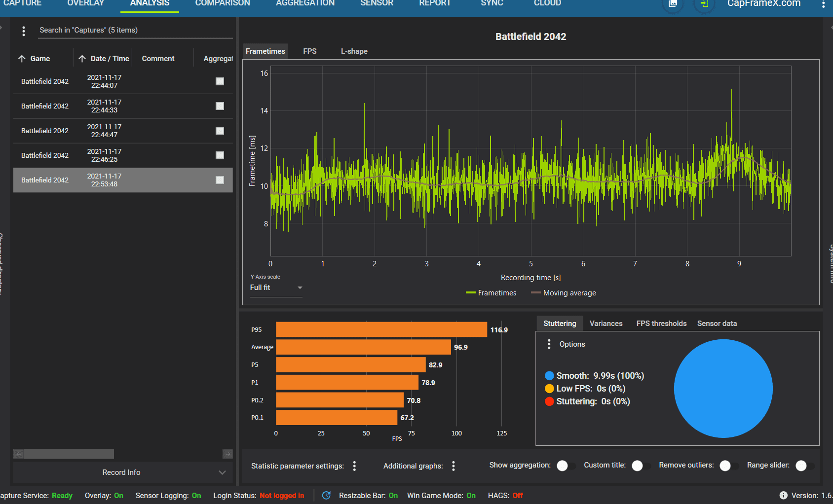Click the captures list horizontal scrollbar thumb
This screenshot has height=504, width=833.
[x=69, y=454]
